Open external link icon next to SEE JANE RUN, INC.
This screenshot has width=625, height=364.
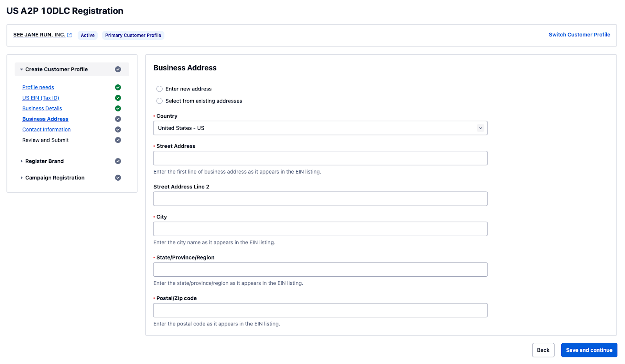(70, 35)
